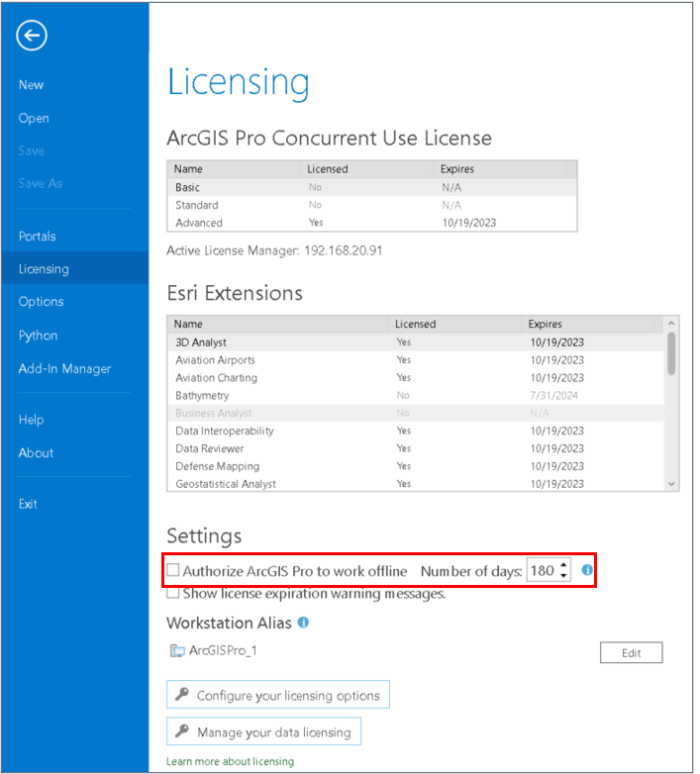Open the About page
Screen dimensions: 700x774
tap(36, 453)
